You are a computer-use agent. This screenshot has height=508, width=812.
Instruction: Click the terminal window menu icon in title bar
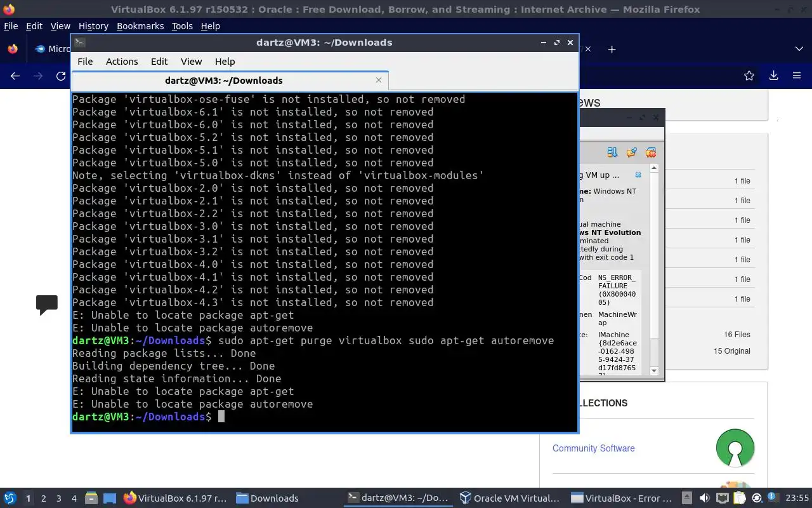(x=79, y=43)
